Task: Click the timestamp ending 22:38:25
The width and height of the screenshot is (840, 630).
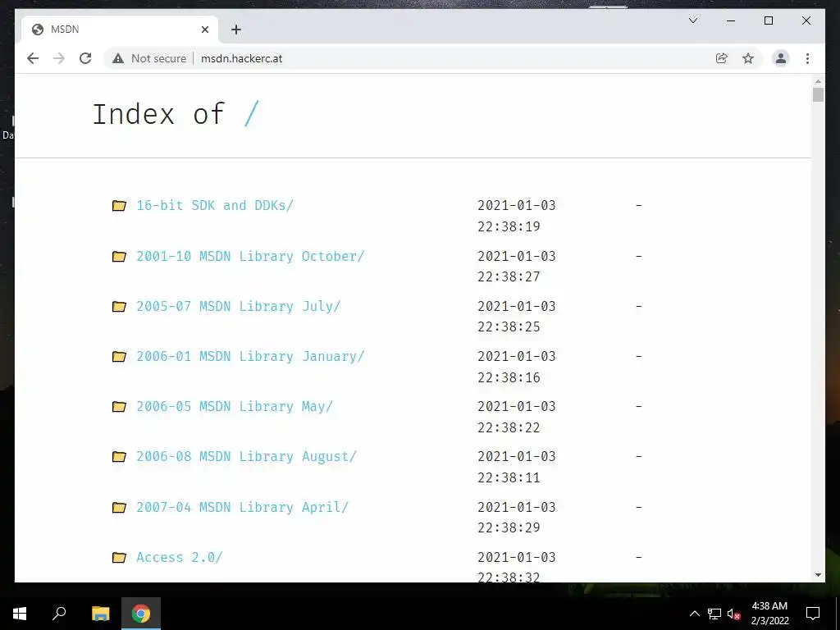Action: [517, 317]
